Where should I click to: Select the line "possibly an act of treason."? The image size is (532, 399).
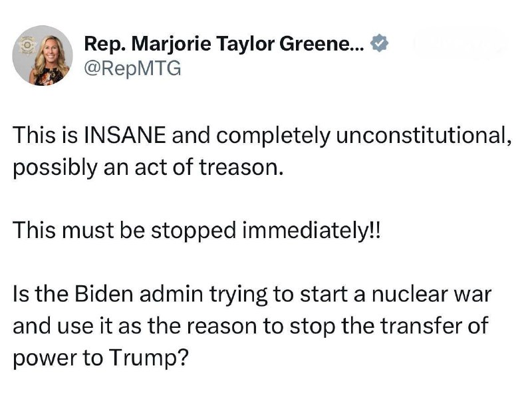click(x=148, y=168)
